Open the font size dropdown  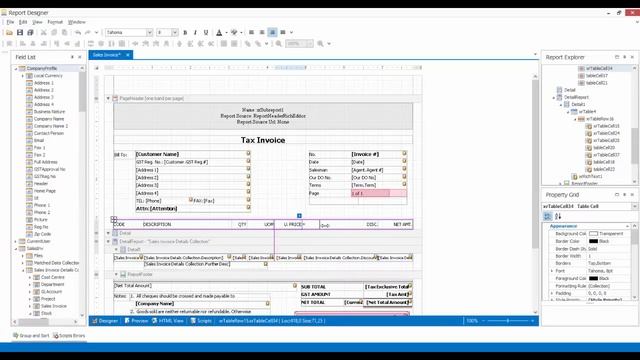pos(174,32)
